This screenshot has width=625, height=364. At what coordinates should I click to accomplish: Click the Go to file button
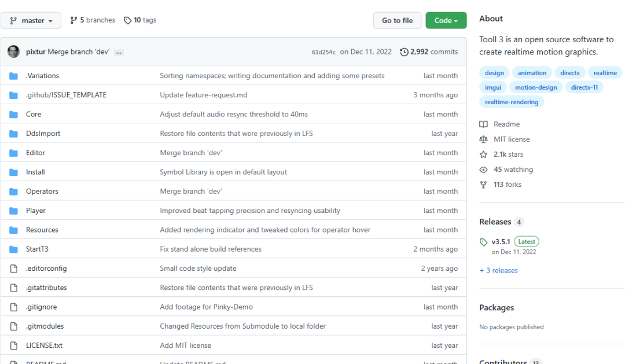(x=397, y=20)
